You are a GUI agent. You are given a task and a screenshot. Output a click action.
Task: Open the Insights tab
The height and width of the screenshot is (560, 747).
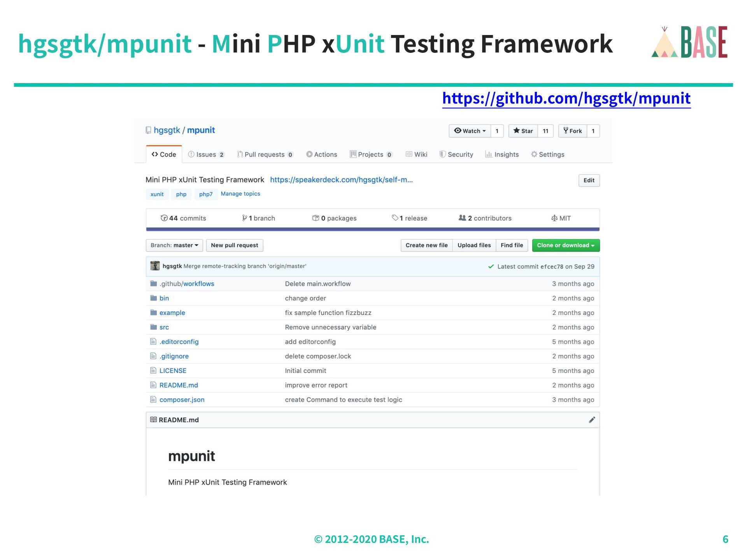(x=502, y=154)
